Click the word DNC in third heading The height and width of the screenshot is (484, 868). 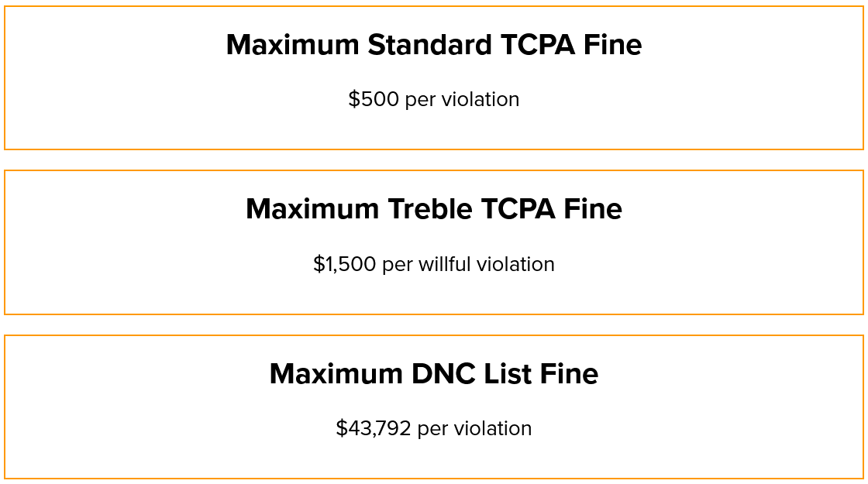[x=443, y=373]
